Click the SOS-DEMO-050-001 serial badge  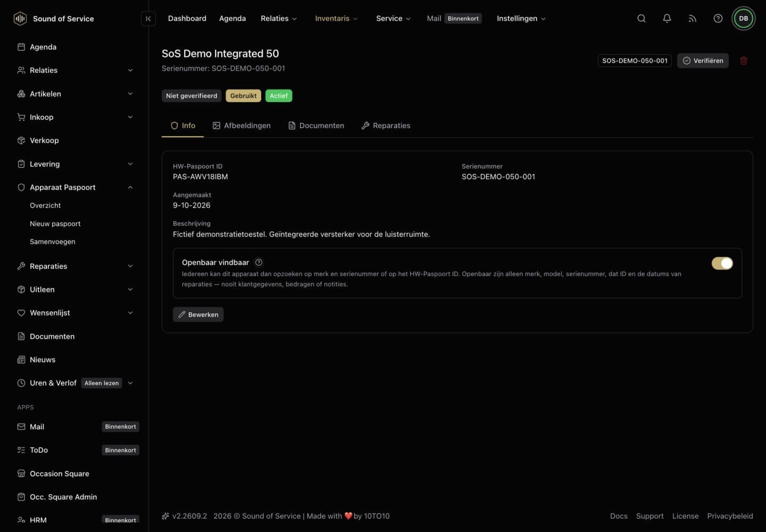[x=635, y=61]
